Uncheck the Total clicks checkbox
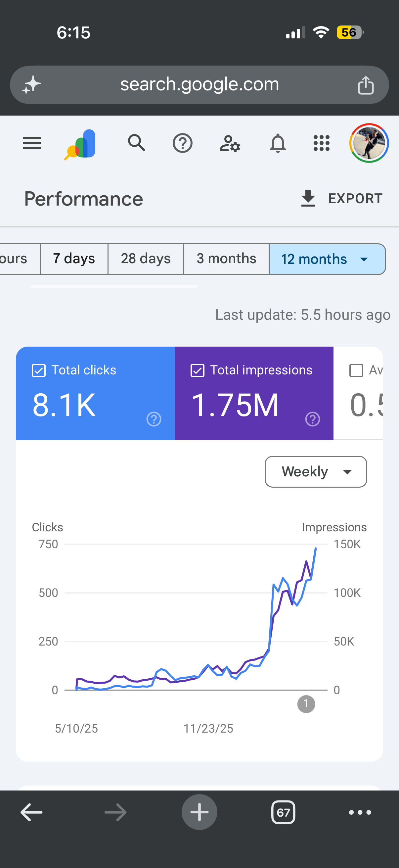This screenshot has height=868, width=399. [38, 370]
